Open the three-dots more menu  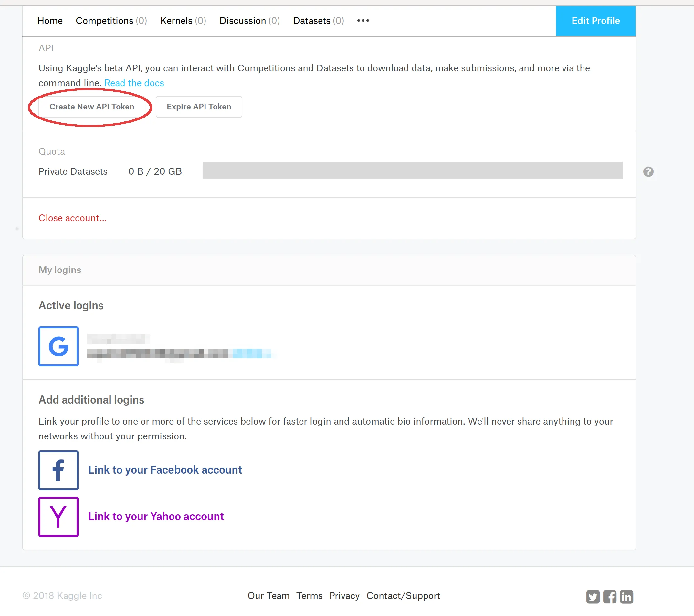click(363, 21)
